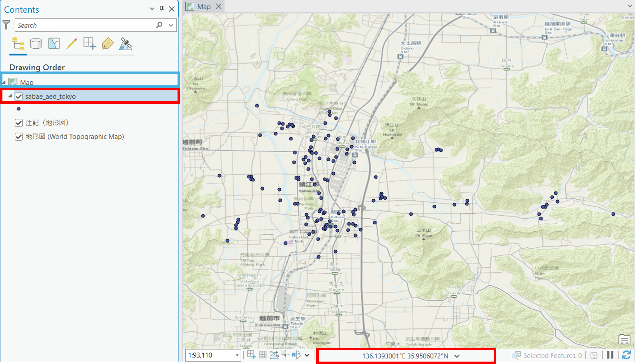Viewport: 635px width, 364px height.
Task: Click the snapping grid-plus icon in status bar
Action: point(251,355)
